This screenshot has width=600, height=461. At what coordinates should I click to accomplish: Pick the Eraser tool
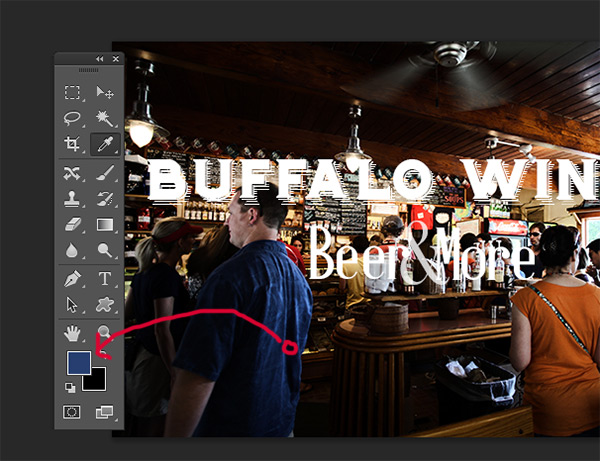coord(72,225)
